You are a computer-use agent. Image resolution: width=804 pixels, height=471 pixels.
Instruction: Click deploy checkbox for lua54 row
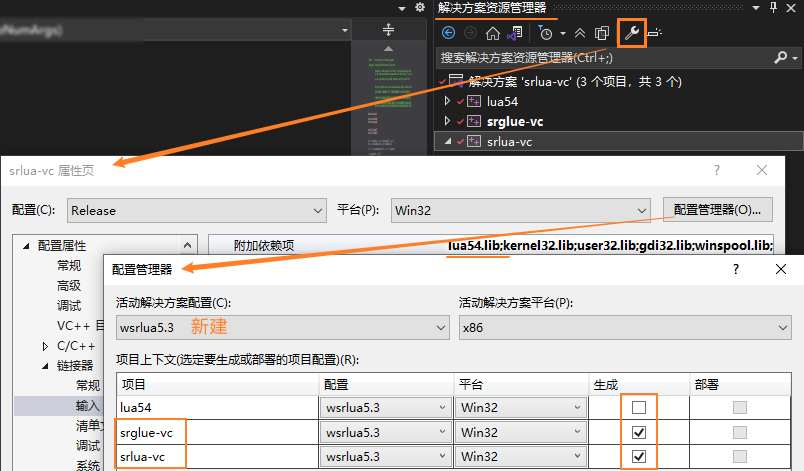click(739, 407)
